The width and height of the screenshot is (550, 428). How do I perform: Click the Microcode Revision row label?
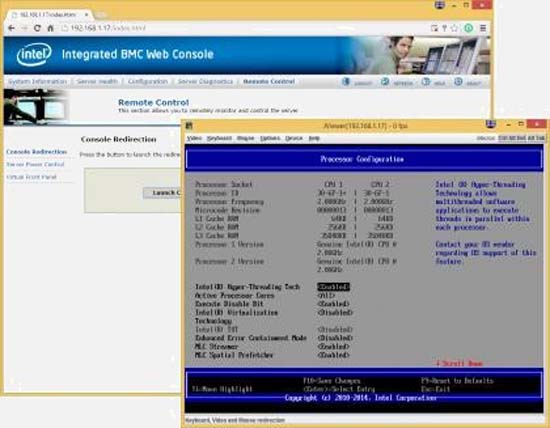click(x=227, y=210)
